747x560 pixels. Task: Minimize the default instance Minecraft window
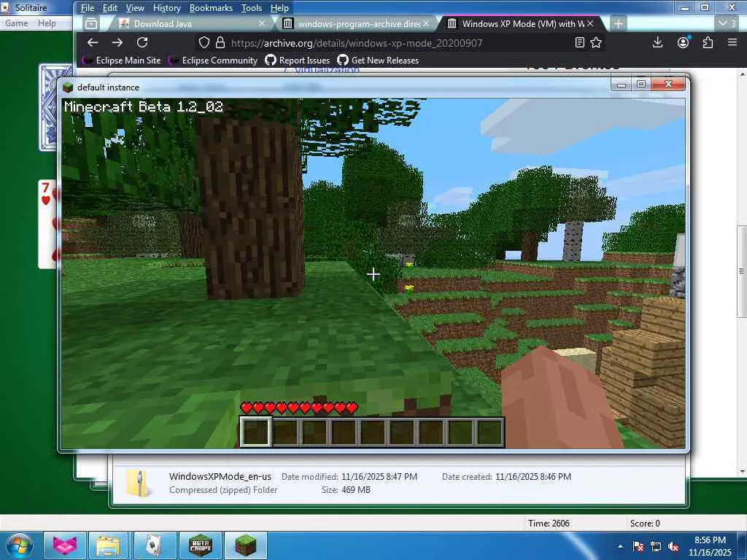click(622, 85)
